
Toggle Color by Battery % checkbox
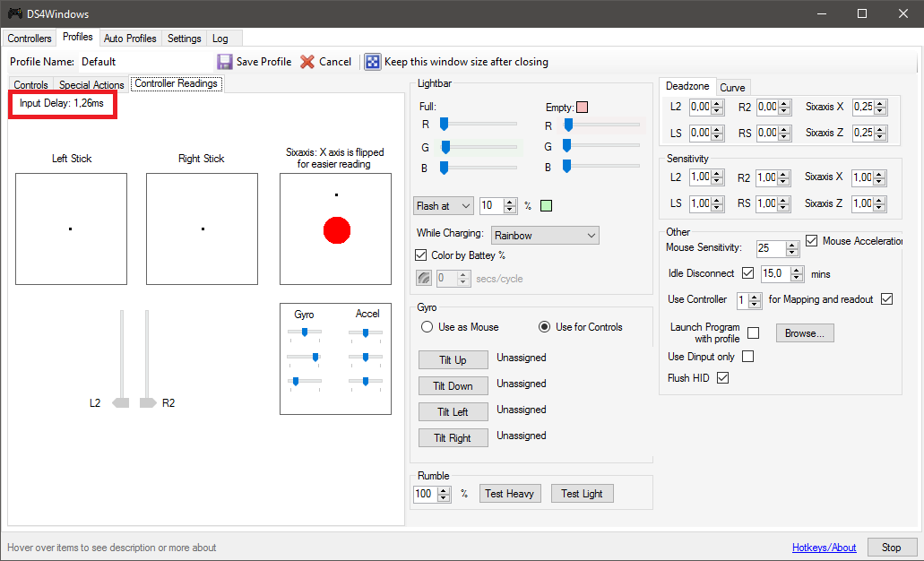coord(420,255)
